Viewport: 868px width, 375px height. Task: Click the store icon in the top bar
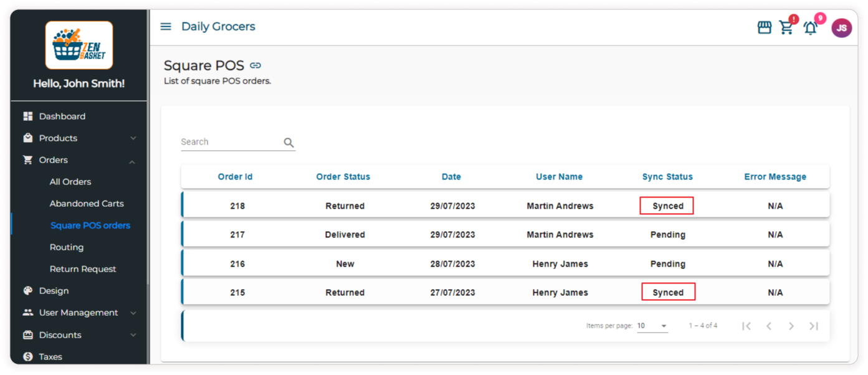coord(764,27)
